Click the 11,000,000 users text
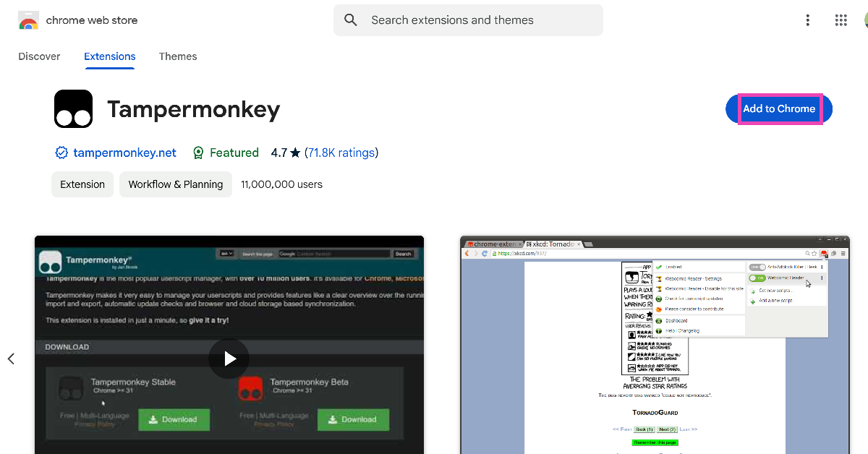Screen dimensions: 868x454 click(282, 184)
